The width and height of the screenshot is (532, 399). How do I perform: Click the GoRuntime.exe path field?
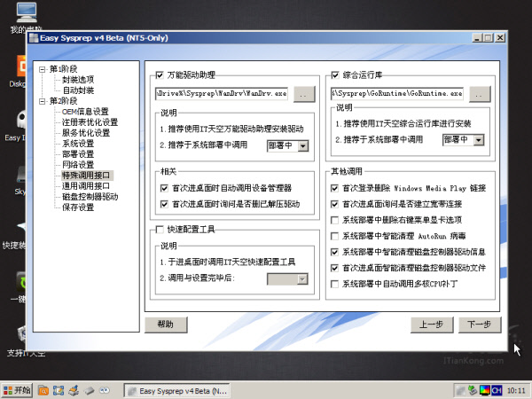[x=397, y=93]
